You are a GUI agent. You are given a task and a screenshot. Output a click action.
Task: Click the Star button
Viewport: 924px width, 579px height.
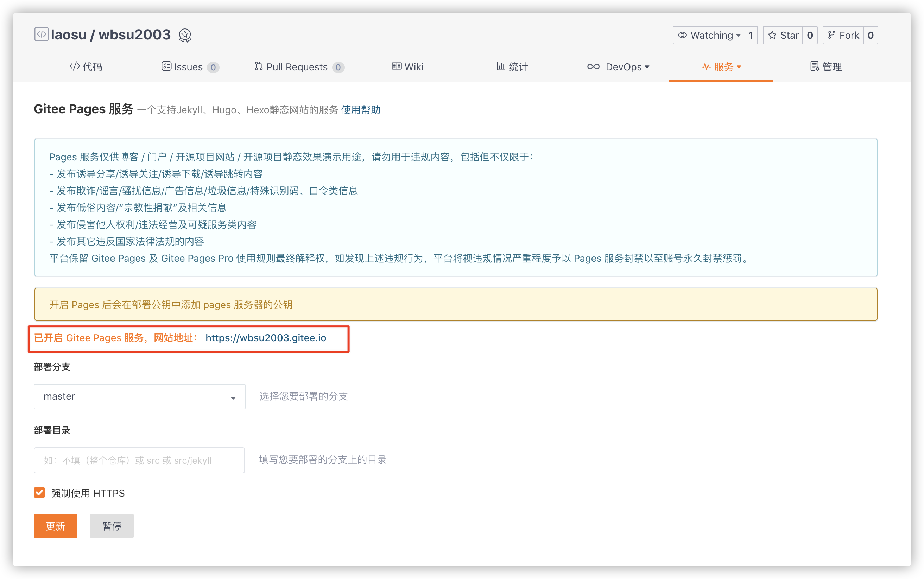(783, 35)
